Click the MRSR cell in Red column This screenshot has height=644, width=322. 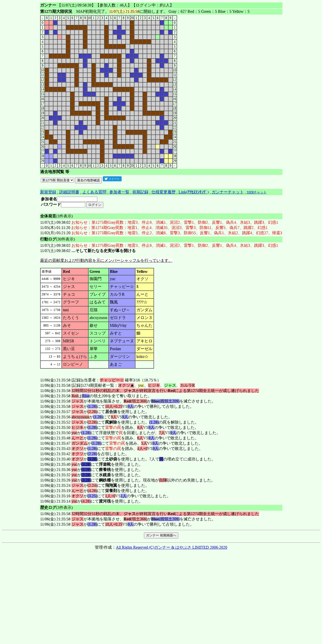coord(75,341)
